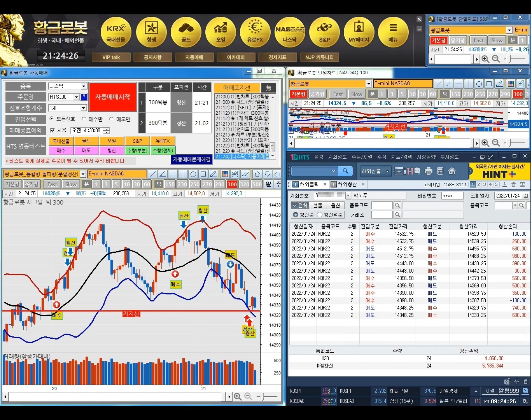The width and height of the screenshot is (532, 420).
Task: Expand 종목코드 dropdown in 1Q HTS
Action: click(x=515, y=205)
